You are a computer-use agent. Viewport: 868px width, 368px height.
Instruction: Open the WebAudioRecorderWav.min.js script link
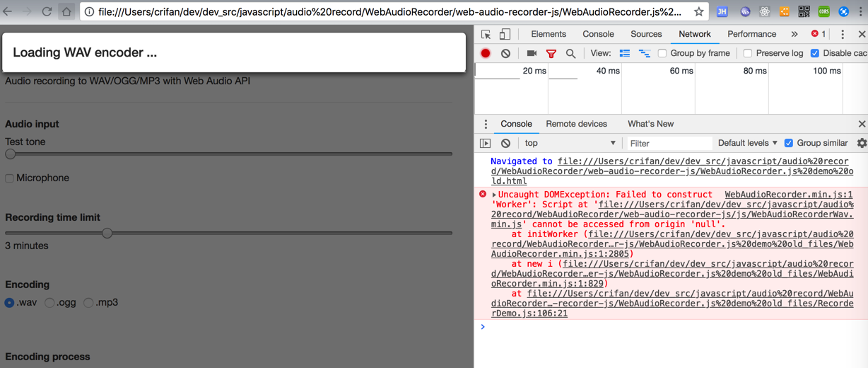coord(672,214)
